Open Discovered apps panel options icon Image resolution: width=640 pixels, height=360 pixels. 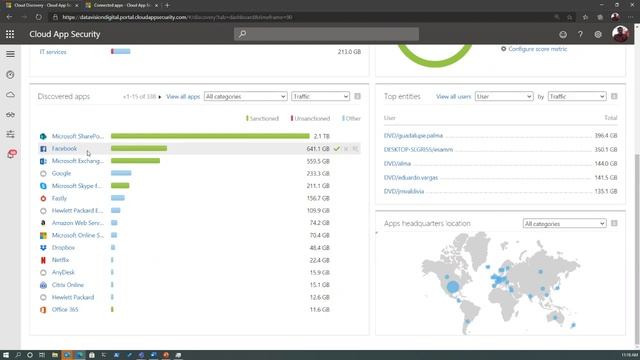(x=358, y=96)
